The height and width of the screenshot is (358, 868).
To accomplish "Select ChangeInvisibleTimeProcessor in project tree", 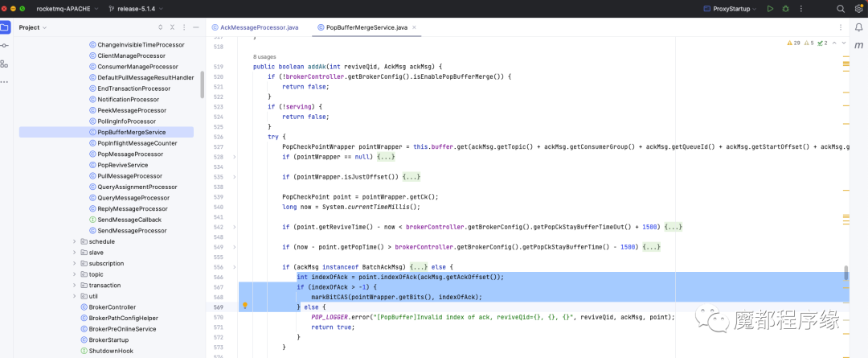I will coord(141,45).
